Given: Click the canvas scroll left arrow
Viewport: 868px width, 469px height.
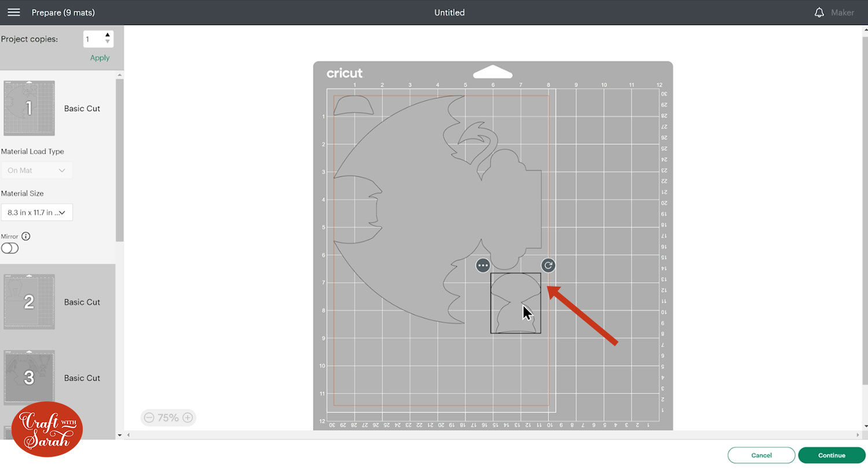Looking at the screenshot, I should pos(127,435).
